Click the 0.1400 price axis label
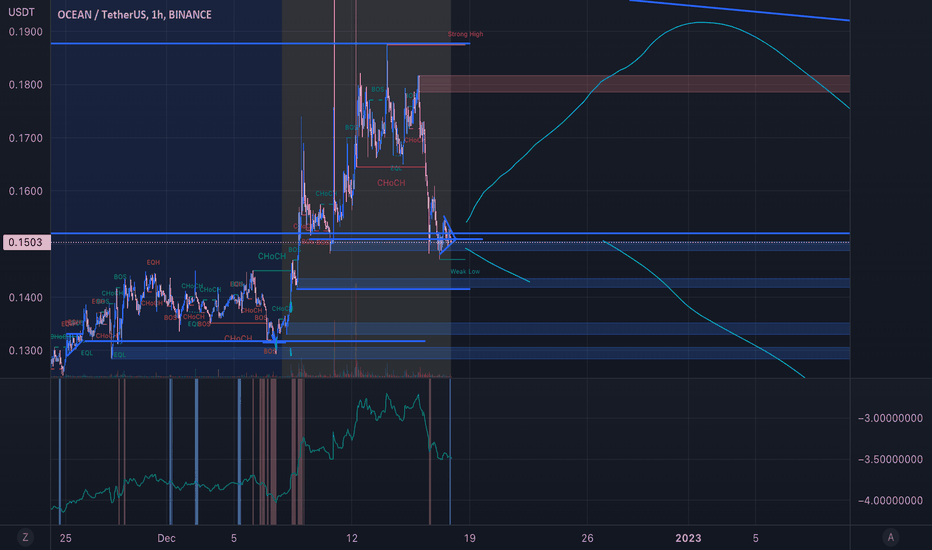 (26, 297)
